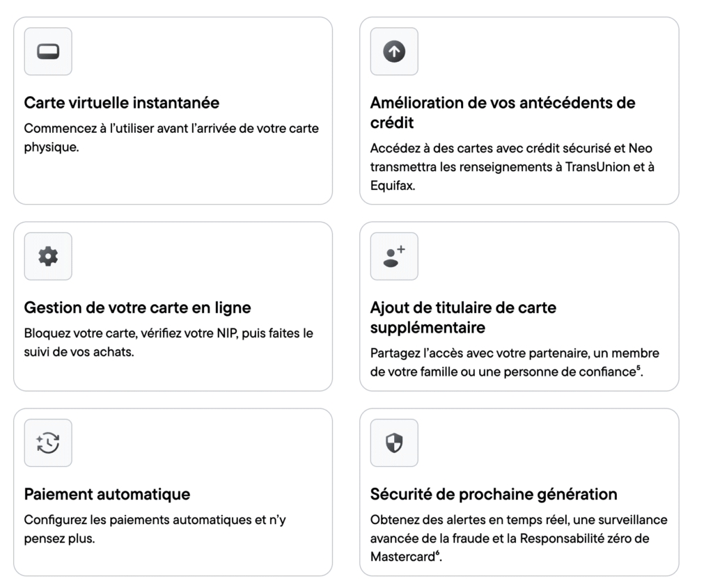Click the add person cardholder icon

point(394,256)
